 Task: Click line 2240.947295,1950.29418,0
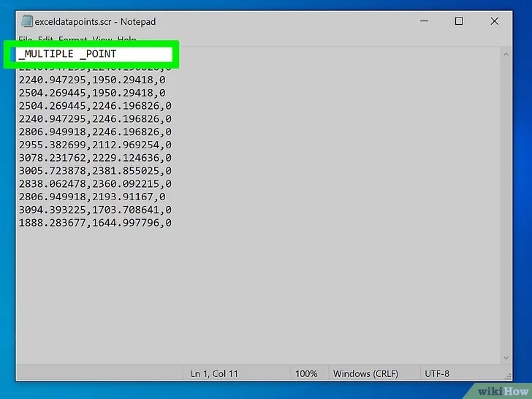tap(92, 80)
